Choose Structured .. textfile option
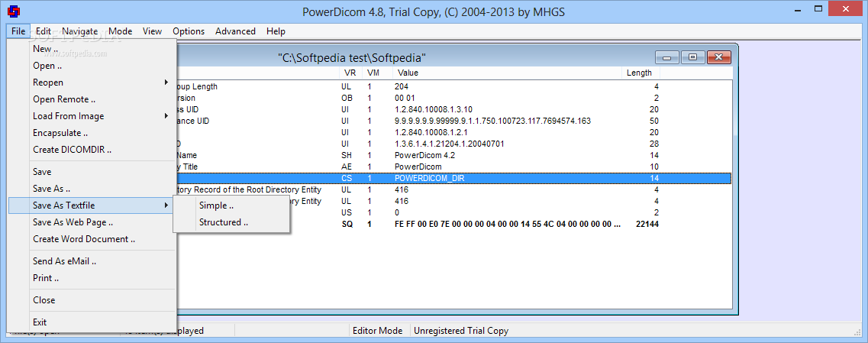The width and height of the screenshot is (868, 343). [x=231, y=222]
